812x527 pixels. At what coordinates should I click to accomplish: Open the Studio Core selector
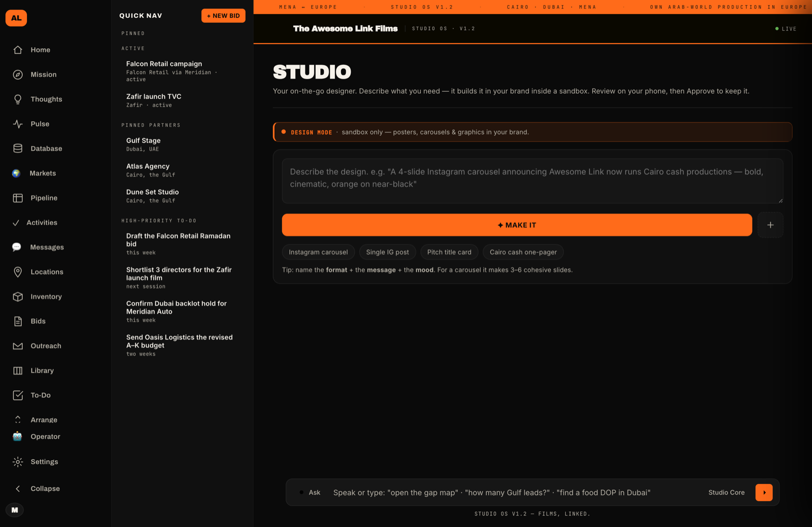(x=726, y=493)
